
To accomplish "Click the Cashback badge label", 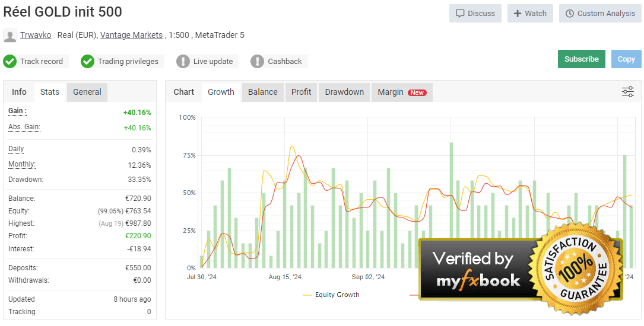I will (x=285, y=62).
